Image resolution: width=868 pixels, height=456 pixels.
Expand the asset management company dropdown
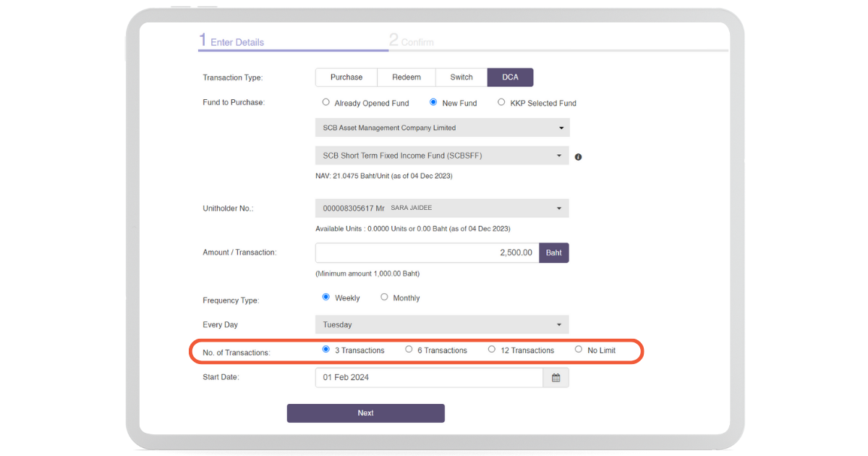tap(442, 128)
